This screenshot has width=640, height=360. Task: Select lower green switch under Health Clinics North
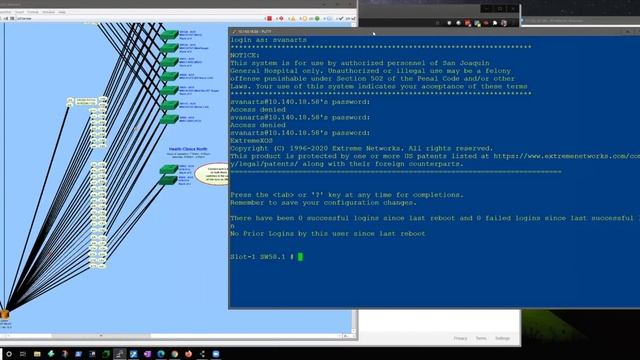[168, 180]
